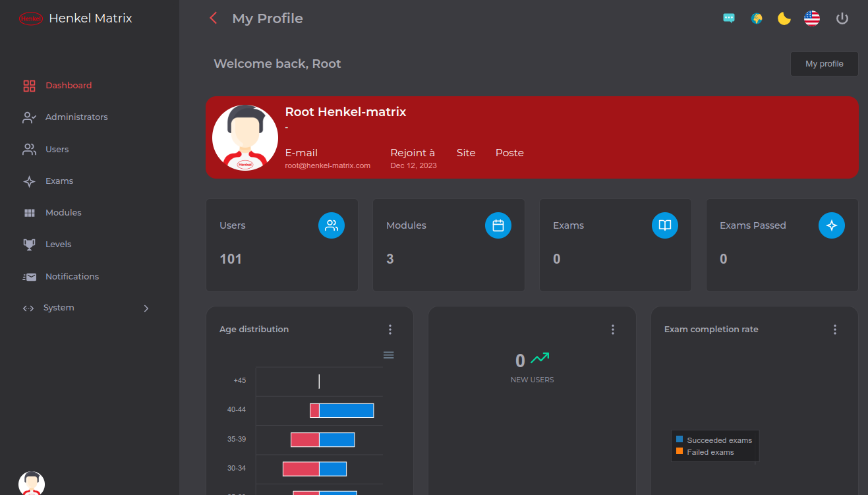The image size is (868, 495).
Task: Click the orange Failed exams swatch
Action: (x=680, y=451)
